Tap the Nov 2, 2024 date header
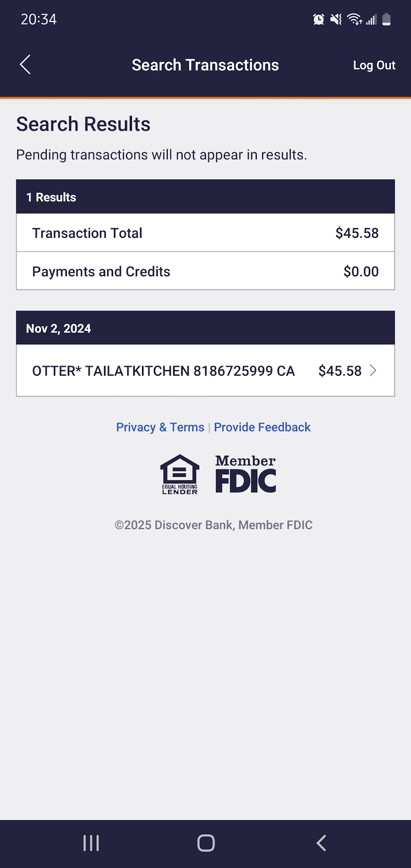 205,328
